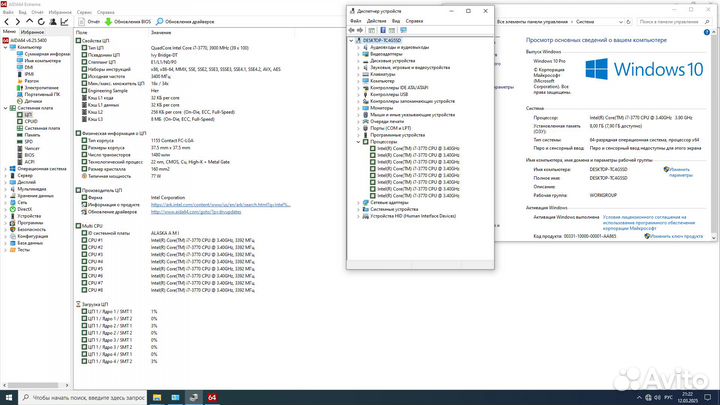Open Справка menu in AIDA64
Screen dimensions: 720x405
(106, 12)
